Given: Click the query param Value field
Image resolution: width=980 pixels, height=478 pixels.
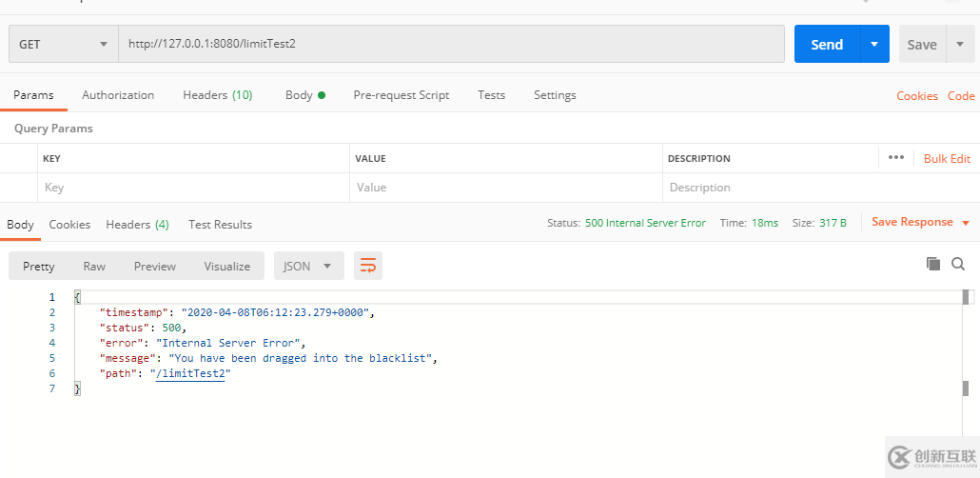Looking at the screenshot, I should click(x=505, y=187).
